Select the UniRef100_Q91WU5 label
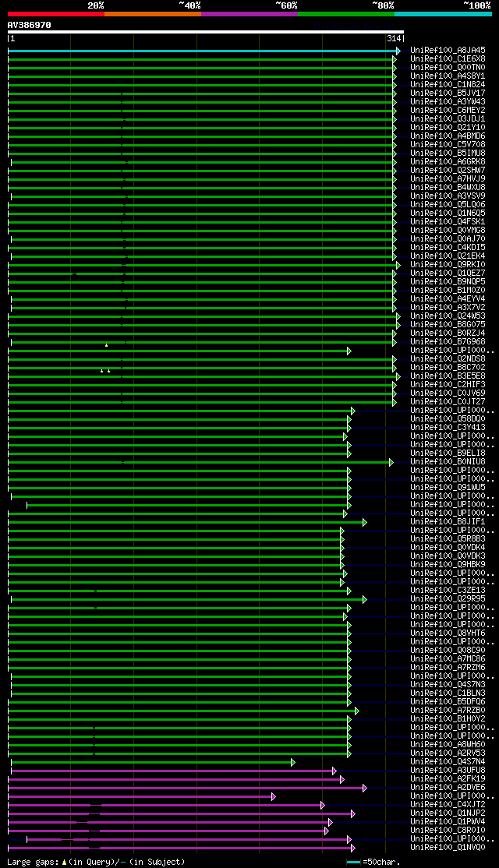 [448, 488]
